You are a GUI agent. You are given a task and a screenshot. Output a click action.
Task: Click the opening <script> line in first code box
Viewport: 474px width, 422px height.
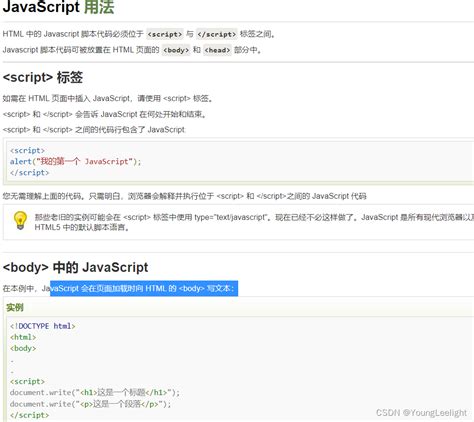coord(27,150)
